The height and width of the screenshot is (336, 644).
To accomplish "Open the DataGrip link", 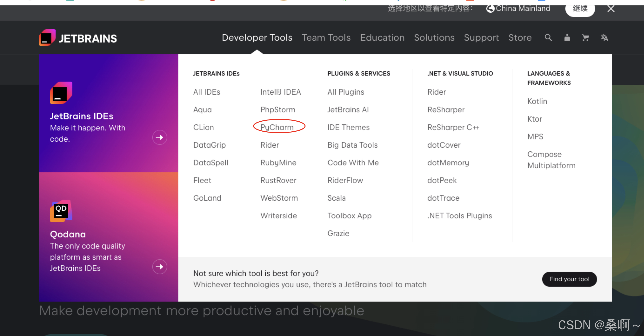I will (209, 145).
